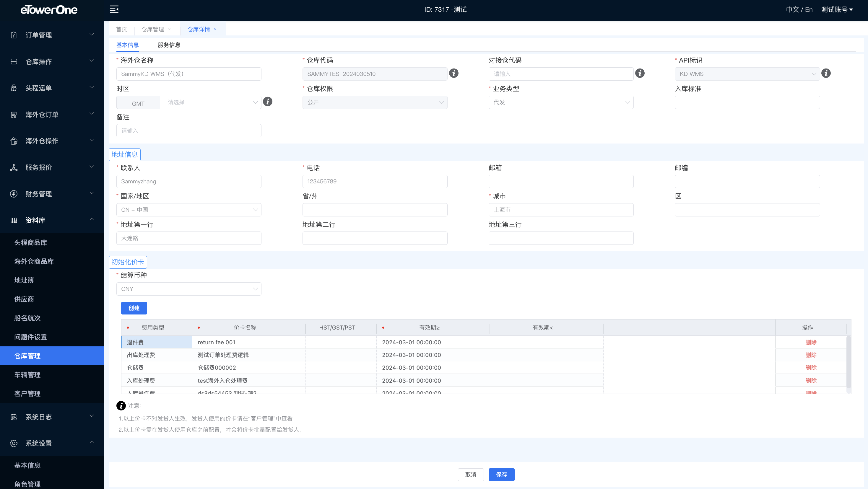This screenshot has height=489, width=868.
Task: Click the 系统设置 gear icon
Action: [x=14, y=443]
